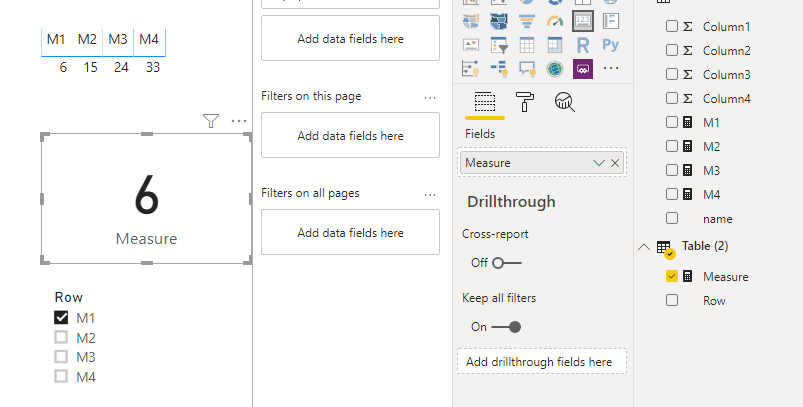Viewport: 803px width, 407px height.
Task: Select the Funnel chart visual icon
Action: [527, 21]
